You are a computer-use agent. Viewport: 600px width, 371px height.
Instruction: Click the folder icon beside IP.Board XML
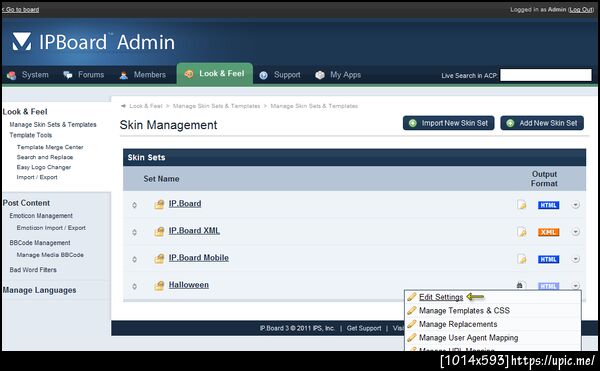coord(159,231)
